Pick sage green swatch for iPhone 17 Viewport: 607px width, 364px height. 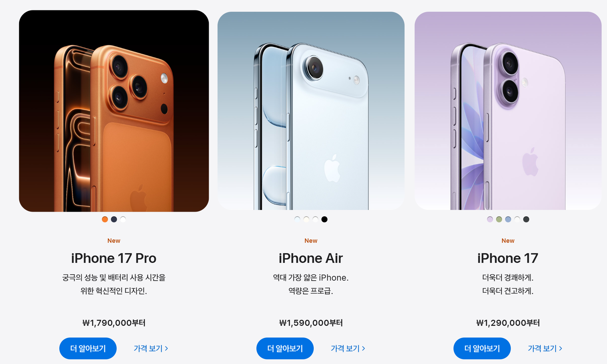click(x=499, y=219)
